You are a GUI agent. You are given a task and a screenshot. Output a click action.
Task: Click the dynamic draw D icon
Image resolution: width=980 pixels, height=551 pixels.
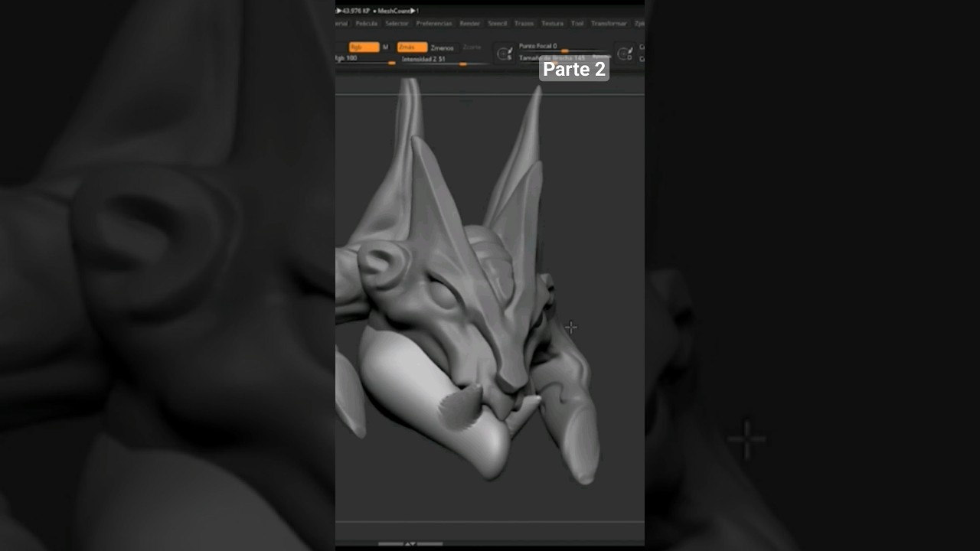[625, 54]
